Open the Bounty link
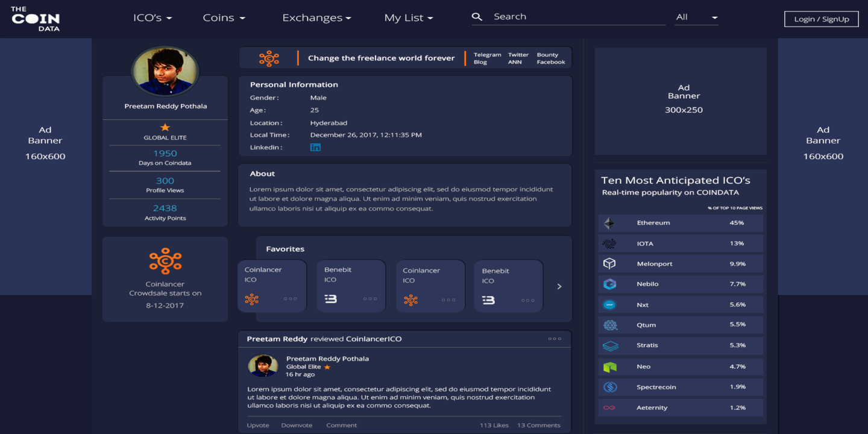The height and width of the screenshot is (434, 868). (x=547, y=55)
